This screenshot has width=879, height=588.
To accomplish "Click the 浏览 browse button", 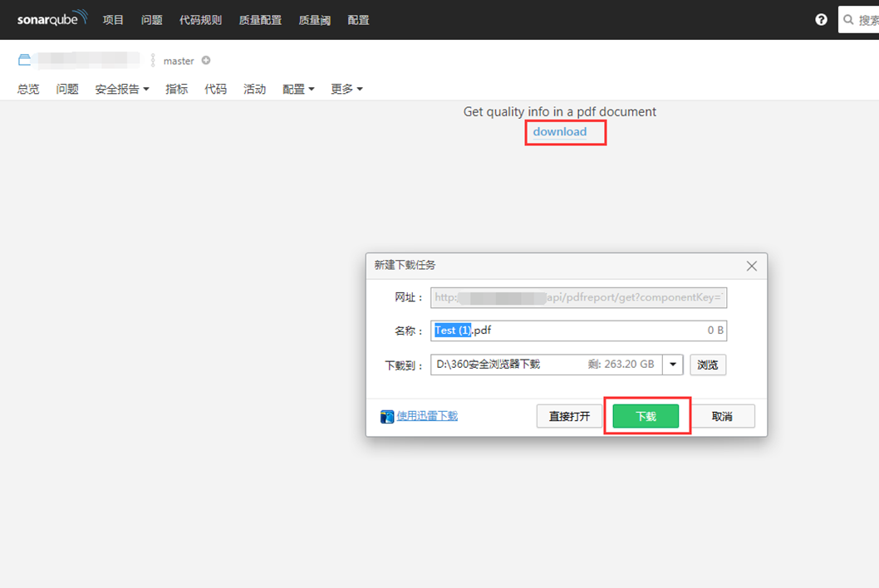I will coord(708,365).
